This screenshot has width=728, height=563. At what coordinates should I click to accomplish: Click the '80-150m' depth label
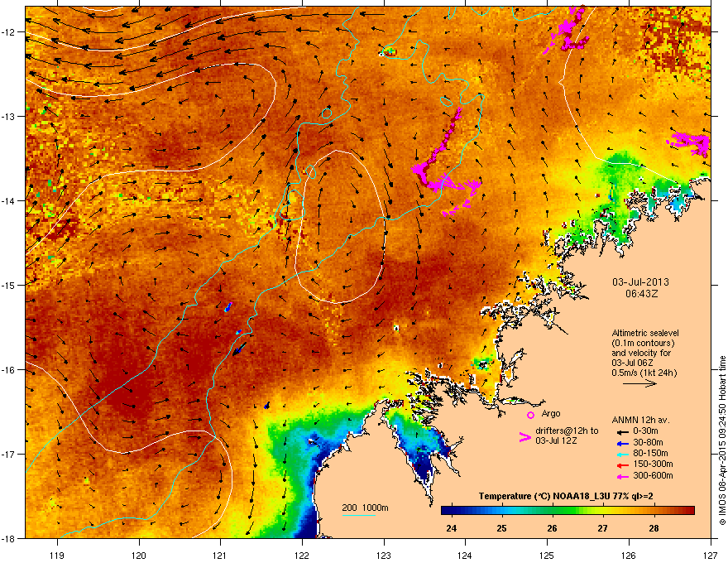click(x=650, y=454)
